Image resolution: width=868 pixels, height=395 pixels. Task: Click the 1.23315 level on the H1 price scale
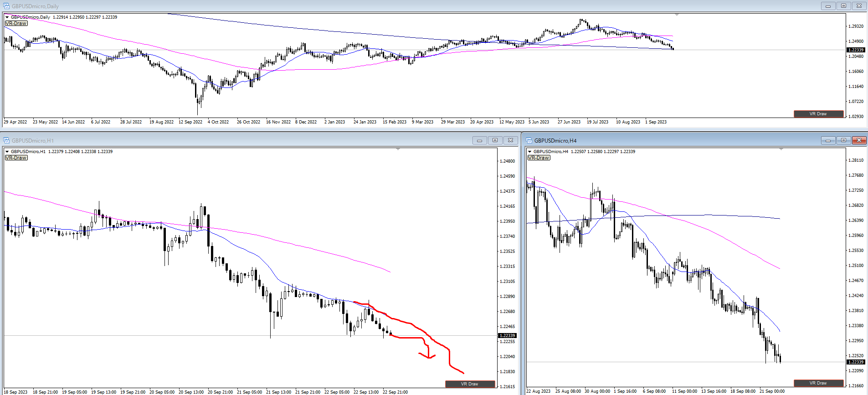507,267
